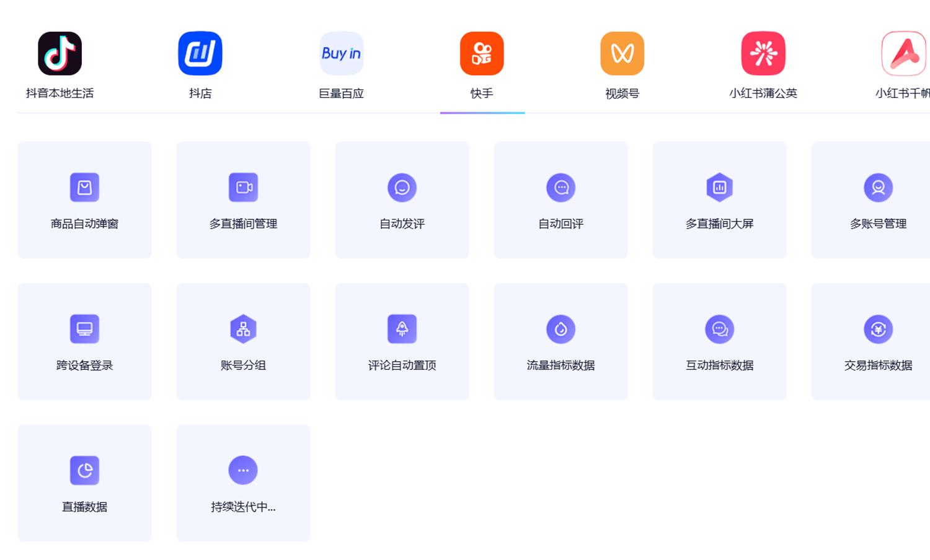Click the rocket icon for 评论自动置顶
The image size is (930, 560).
coord(402,329)
